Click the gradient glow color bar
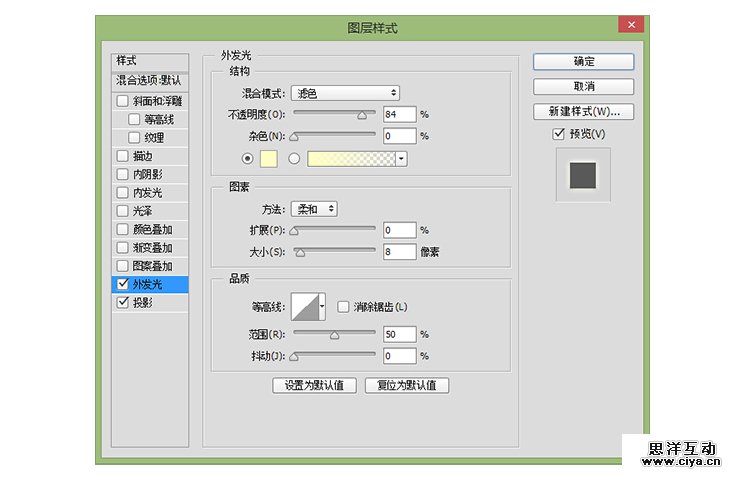The image size is (750, 477). click(x=351, y=158)
